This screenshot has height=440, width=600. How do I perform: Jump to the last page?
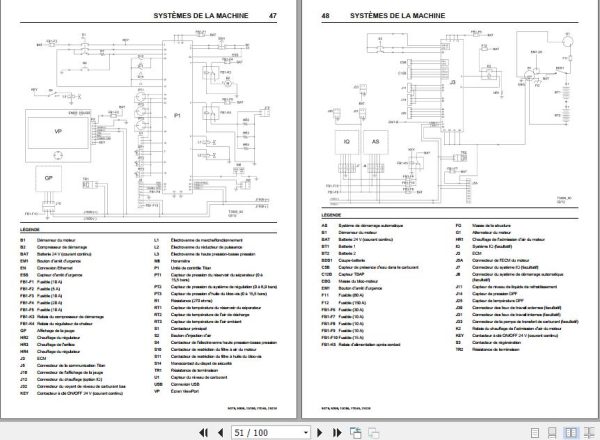[337, 433]
